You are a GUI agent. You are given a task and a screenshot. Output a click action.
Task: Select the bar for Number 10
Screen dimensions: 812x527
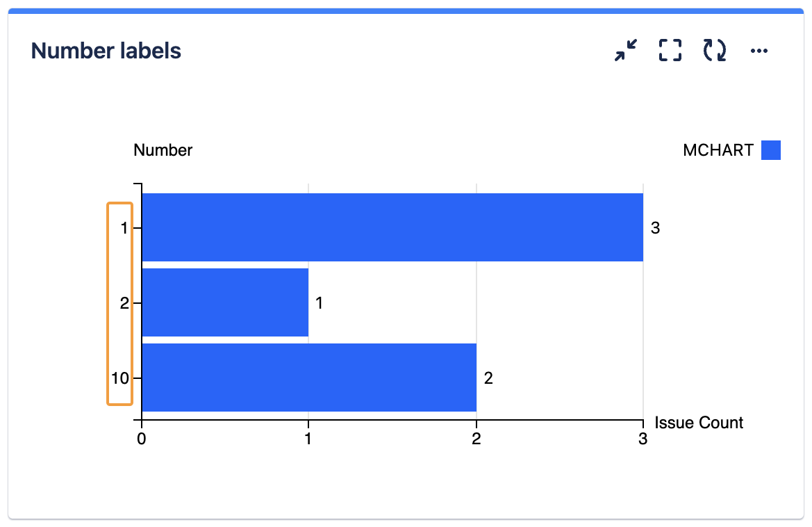309,378
